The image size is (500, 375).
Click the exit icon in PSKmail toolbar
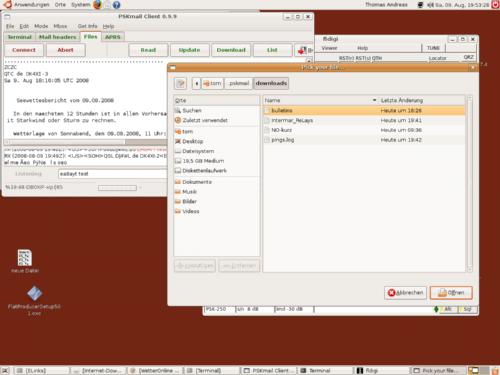pos(303,50)
